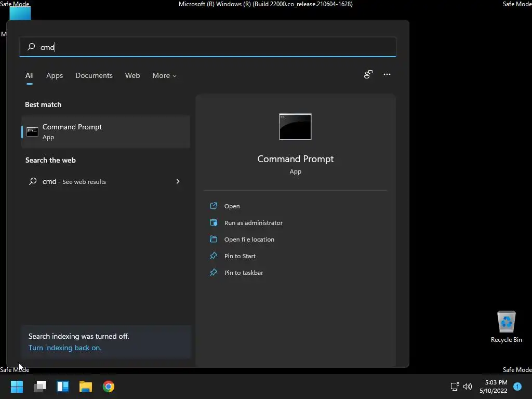
Task: Click inside the cmd search input field
Action: point(208,47)
